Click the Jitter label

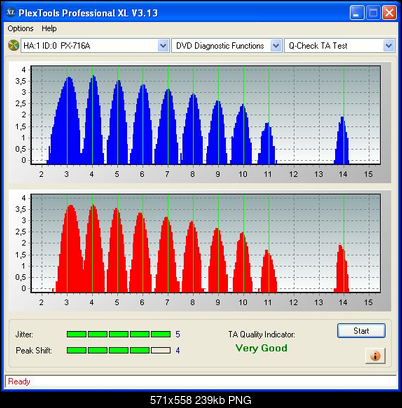[24, 334]
